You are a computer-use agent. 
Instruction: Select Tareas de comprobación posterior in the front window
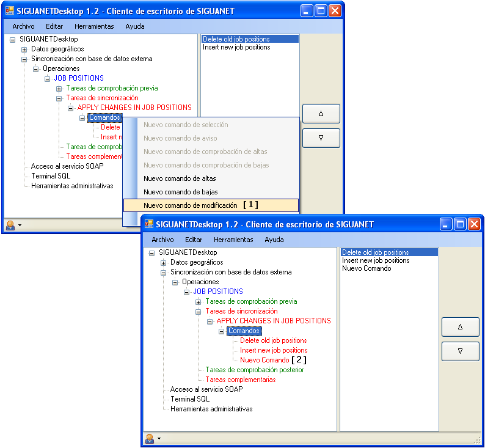tap(255, 370)
